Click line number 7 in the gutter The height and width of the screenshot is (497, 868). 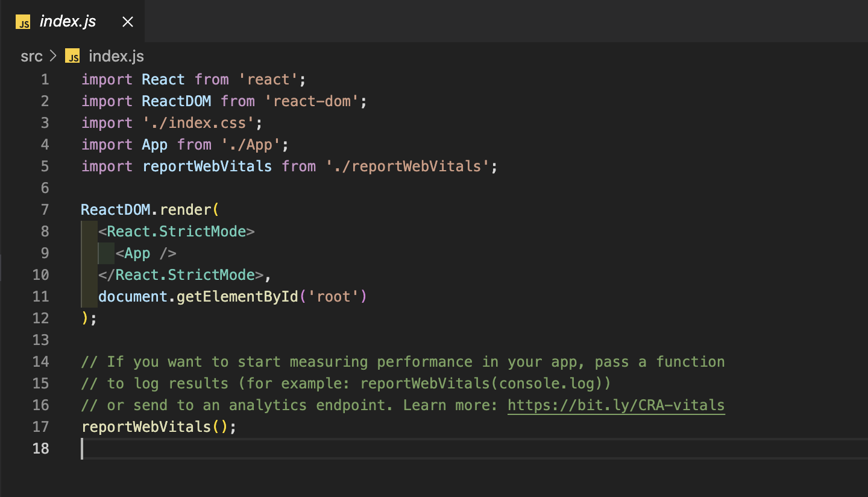(45, 210)
